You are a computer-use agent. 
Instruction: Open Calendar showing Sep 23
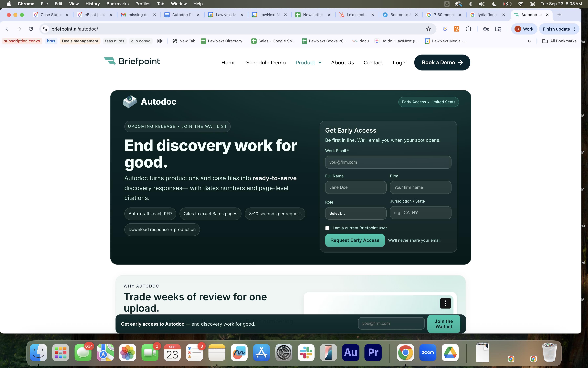pyautogui.click(x=172, y=352)
